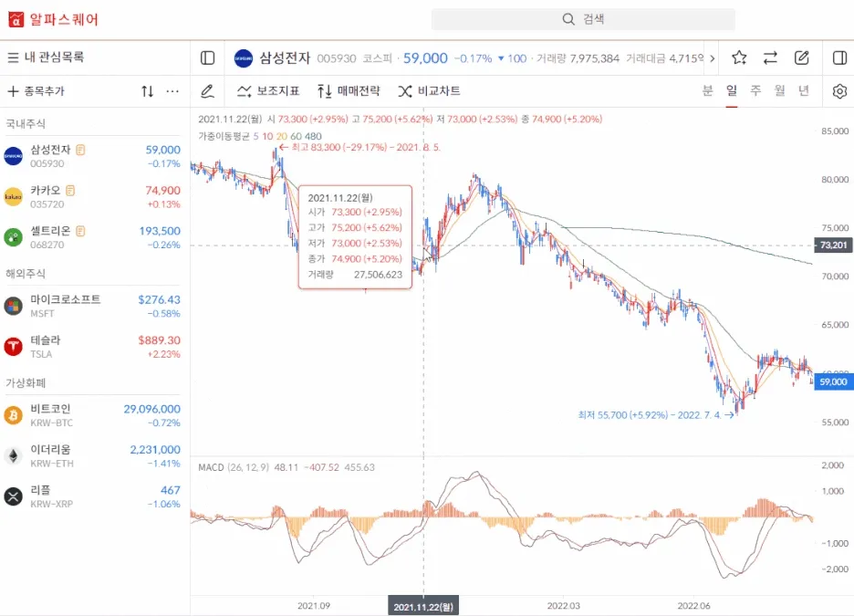
Task: Add 삼성전자 to favorites with star
Action: click(739, 57)
